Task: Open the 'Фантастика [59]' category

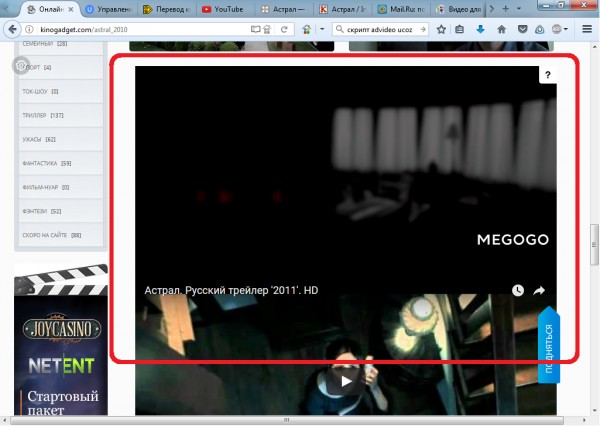Action: coord(61,163)
